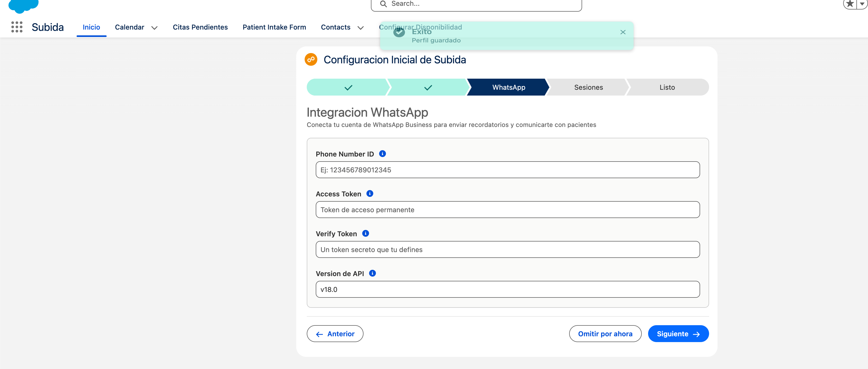
Task: Focus the Verify Token field
Action: tap(507, 249)
